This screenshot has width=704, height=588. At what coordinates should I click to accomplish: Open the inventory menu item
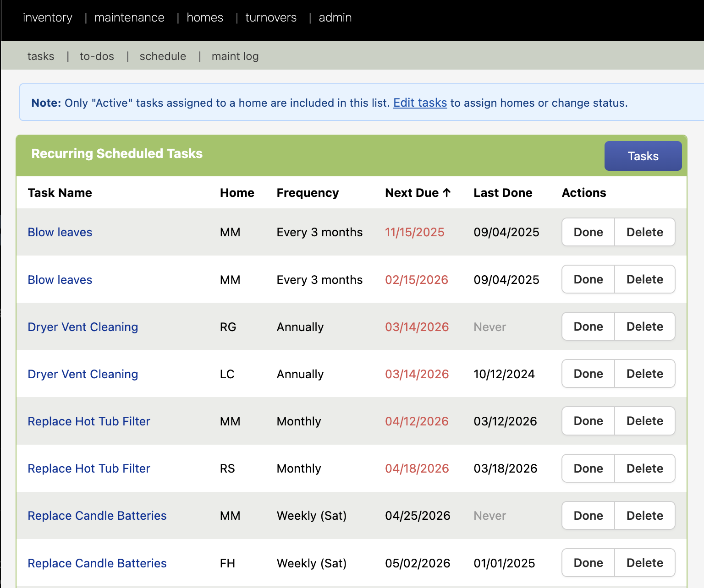tap(48, 17)
